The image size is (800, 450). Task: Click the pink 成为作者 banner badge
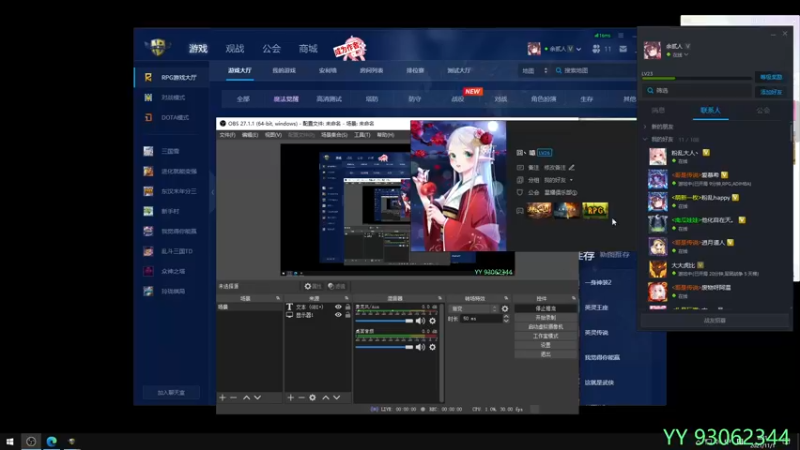(x=349, y=48)
